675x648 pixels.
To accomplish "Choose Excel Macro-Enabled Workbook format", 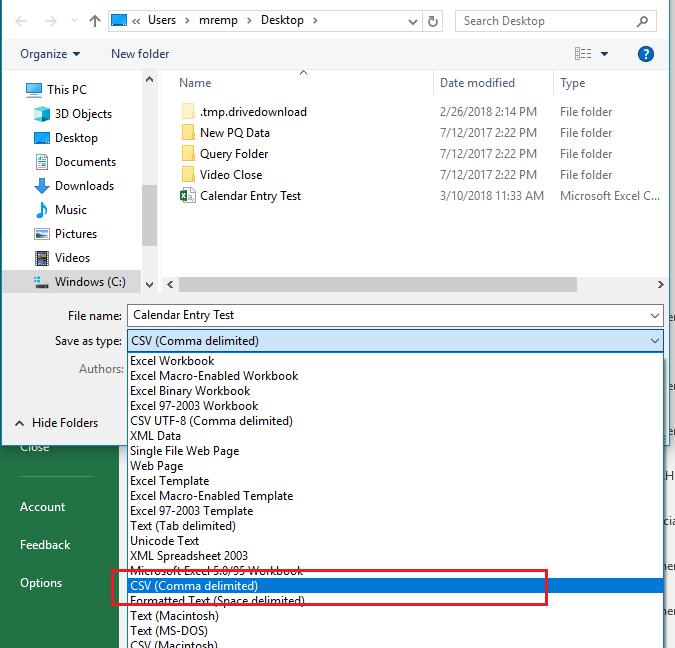I will pyautogui.click(x=214, y=376).
